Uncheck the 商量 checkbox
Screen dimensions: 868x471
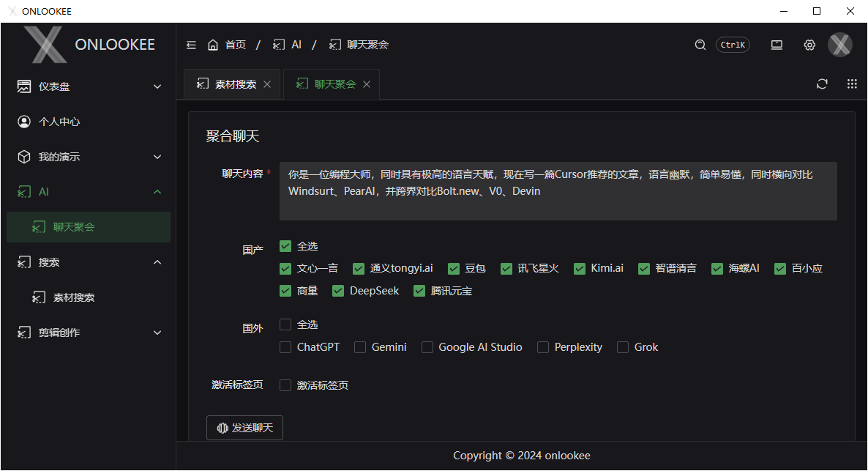[285, 291]
